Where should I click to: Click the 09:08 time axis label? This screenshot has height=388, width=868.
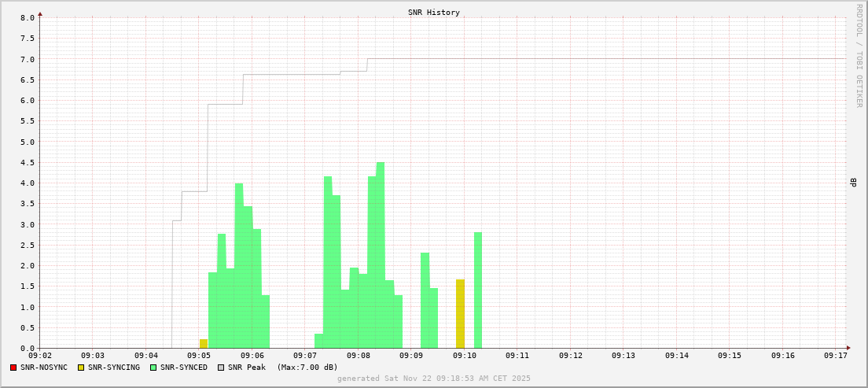pos(358,356)
